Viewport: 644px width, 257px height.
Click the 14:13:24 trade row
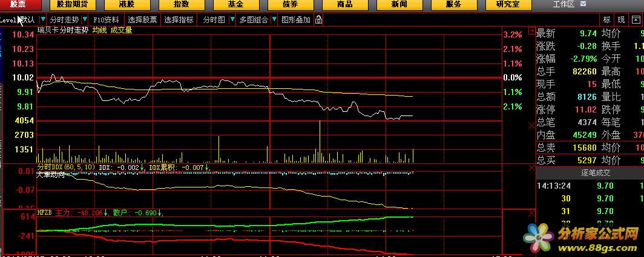(590, 186)
